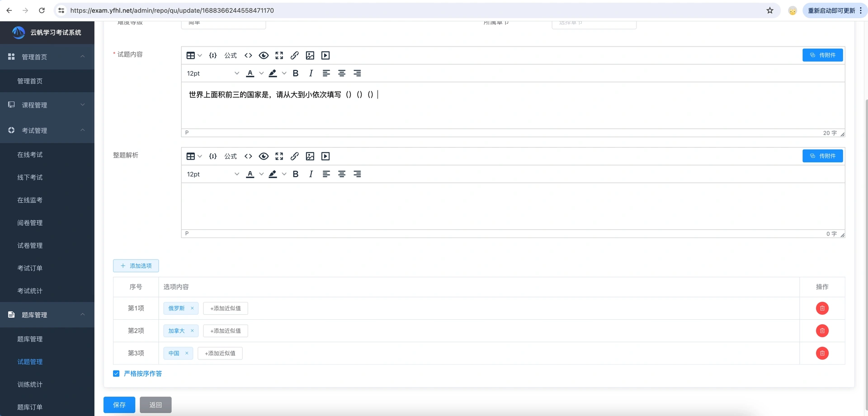Align center in question content editor

341,73
